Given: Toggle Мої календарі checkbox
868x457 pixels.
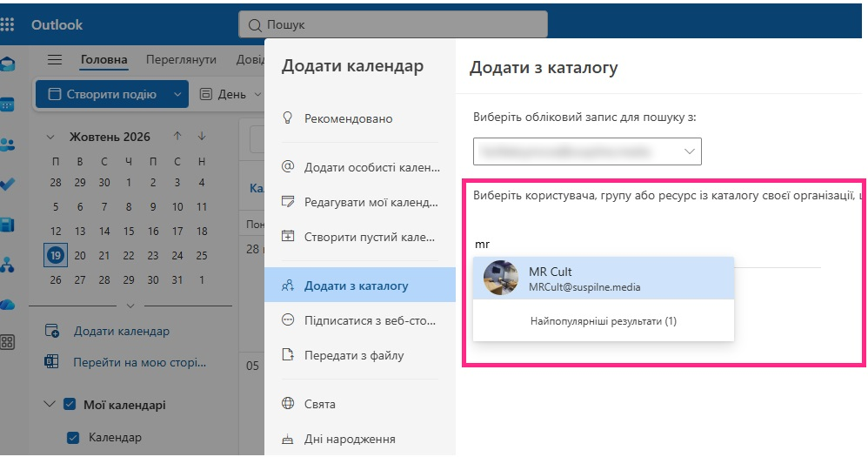Looking at the screenshot, I should click(x=70, y=405).
